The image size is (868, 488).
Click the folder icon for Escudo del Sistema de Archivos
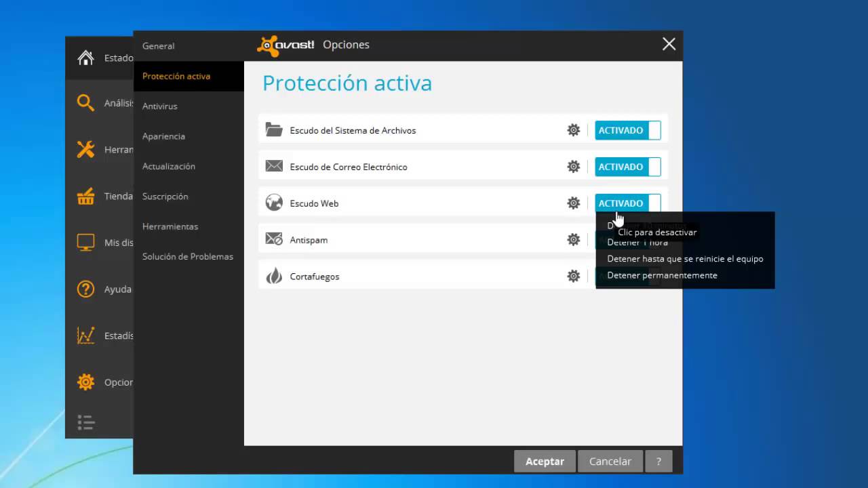click(274, 129)
